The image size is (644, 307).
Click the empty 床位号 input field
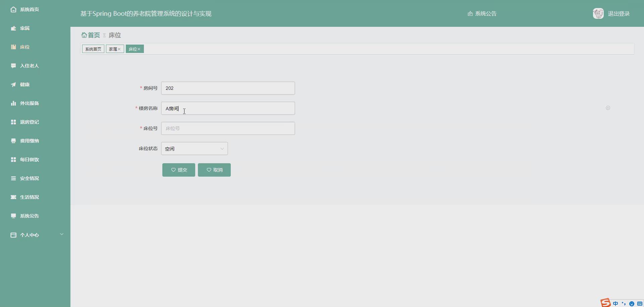[228, 128]
